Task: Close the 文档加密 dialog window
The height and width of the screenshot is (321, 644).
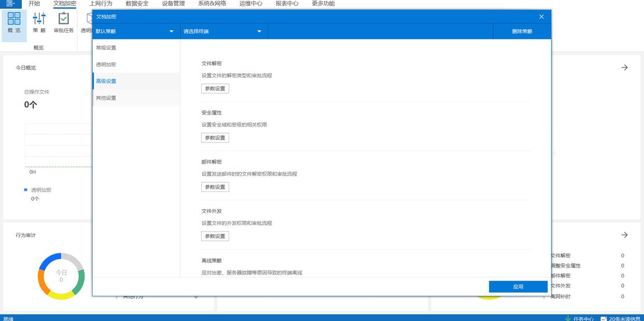Action: (x=541, y=17)
